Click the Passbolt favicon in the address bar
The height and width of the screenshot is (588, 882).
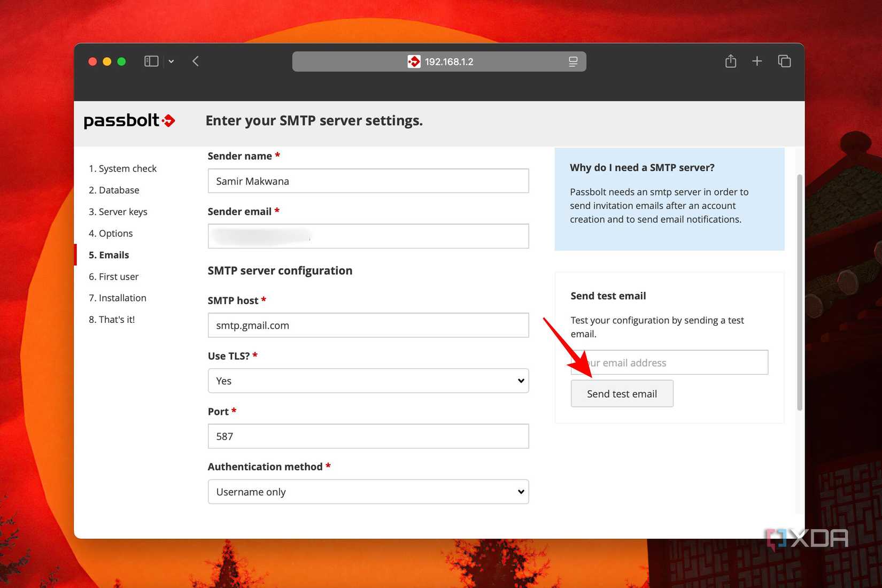[x=414, y=61]
